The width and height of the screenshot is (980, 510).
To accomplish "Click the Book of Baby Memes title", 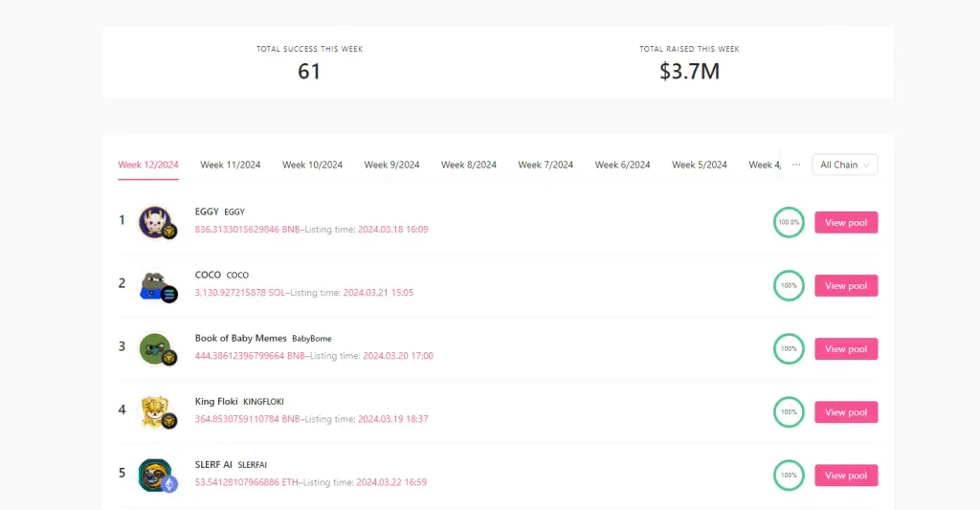I will (x=240, y=338).
